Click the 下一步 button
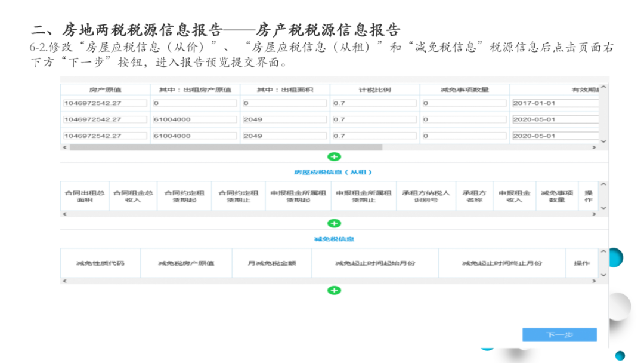644x363 pixels. coord(559,334)
